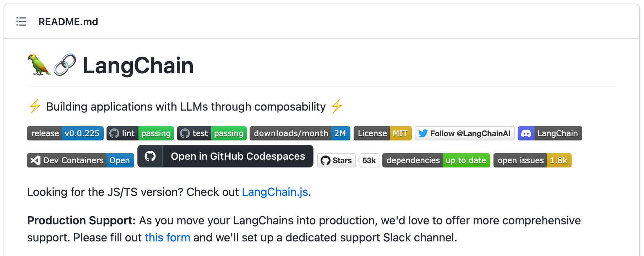View the downloads/month 2M badge
Screen dimensions: 644x256
300,133
